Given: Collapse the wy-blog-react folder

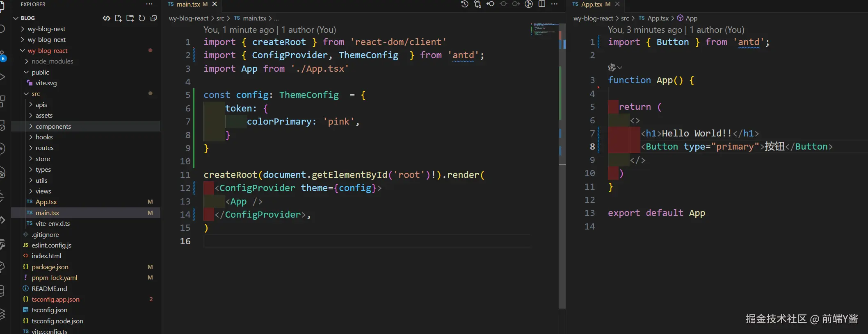Looking at the screenshot, I should pyautogui.click(x=23, y=50).
